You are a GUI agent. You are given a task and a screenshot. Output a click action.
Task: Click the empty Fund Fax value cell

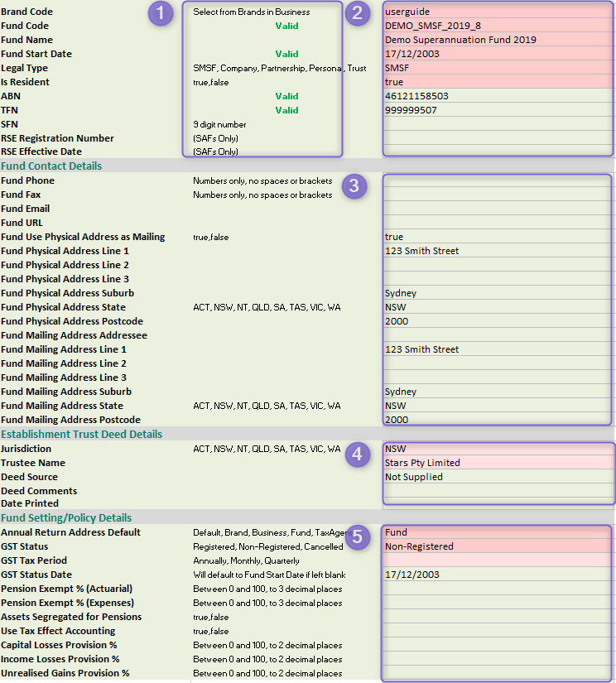pos(498,195)
